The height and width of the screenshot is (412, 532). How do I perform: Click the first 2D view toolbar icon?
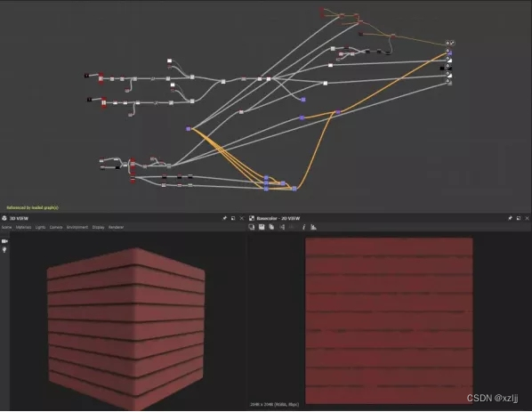coord(252,227)
